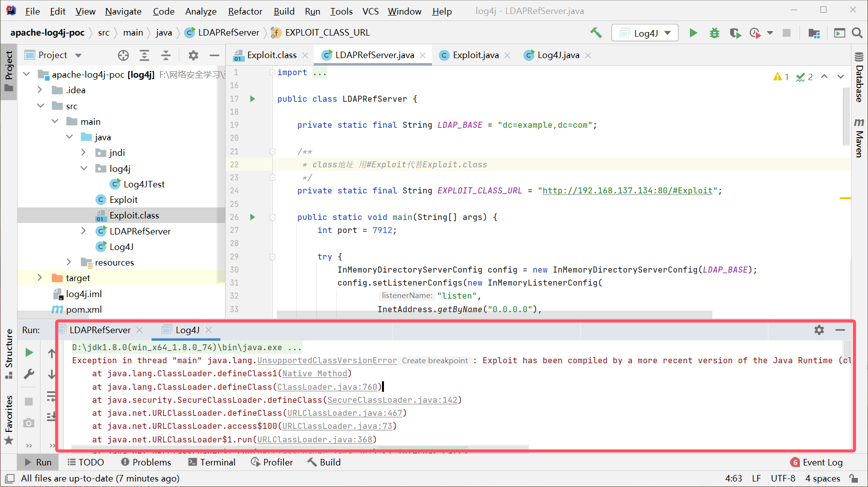
Task: Open Event Log button
Action: [x=816, y=462]
